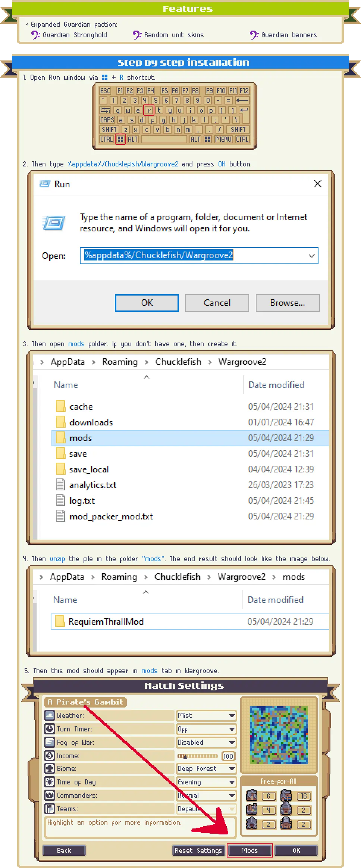Click the large Run program icon beside the description
The width and height of the screenshot is (361, 868).
(54, 223)
